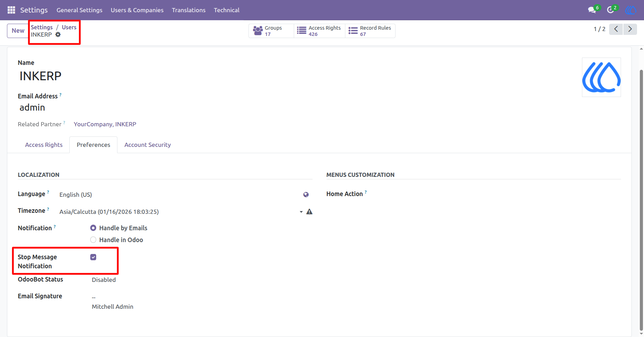This screenshot has height=337, width=644.
Task: Open the Language selection field
Action: (x=179, y=195)
